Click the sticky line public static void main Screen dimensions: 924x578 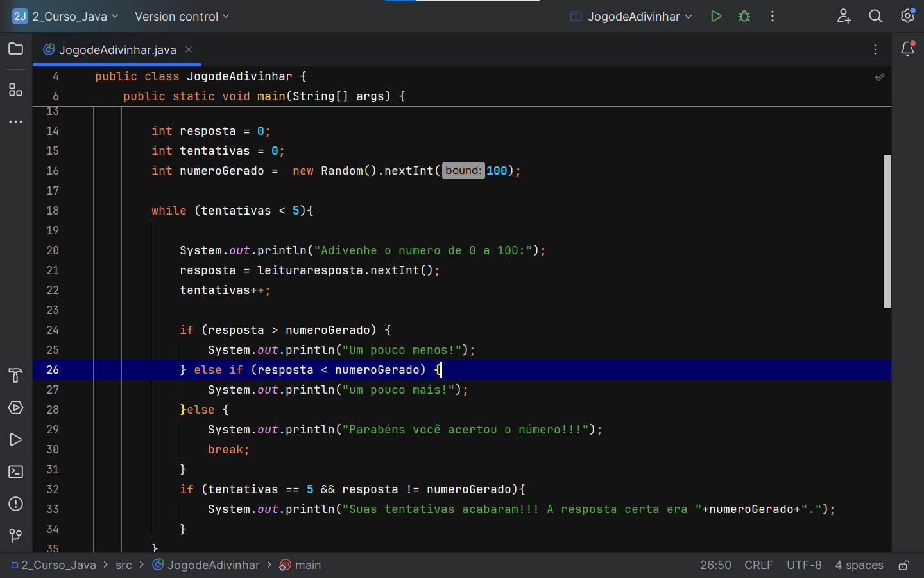[x=264, y=96]
